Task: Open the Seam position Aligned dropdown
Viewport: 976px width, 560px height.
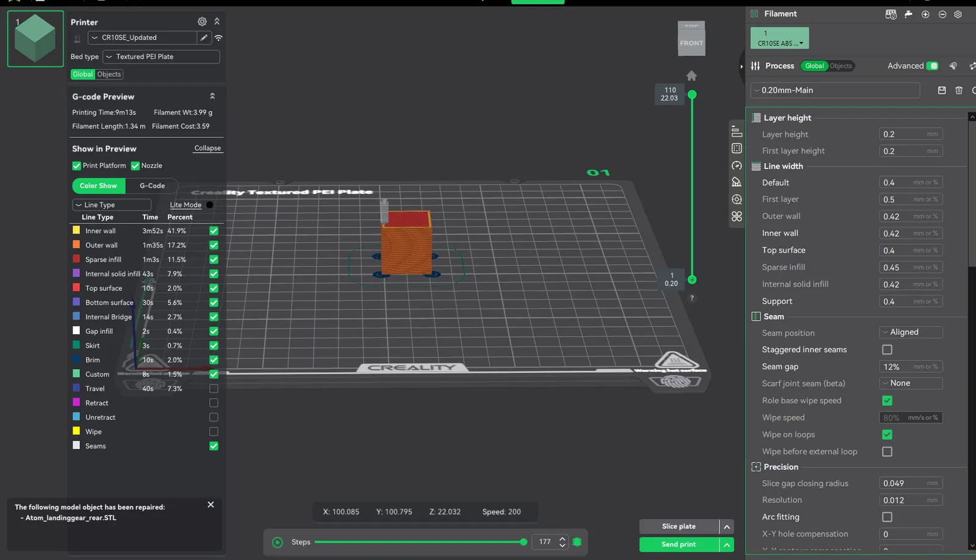Action: [911, 332]
